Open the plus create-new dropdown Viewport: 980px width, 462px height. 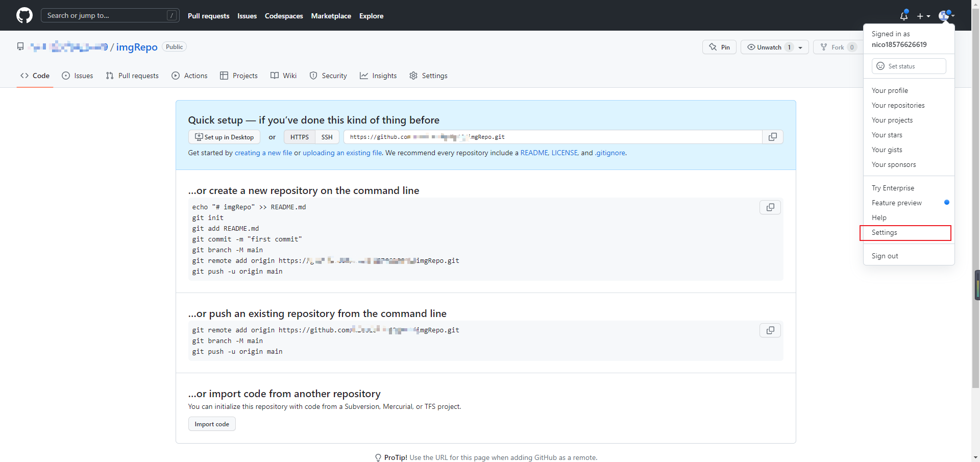click(x=923, y=16)
